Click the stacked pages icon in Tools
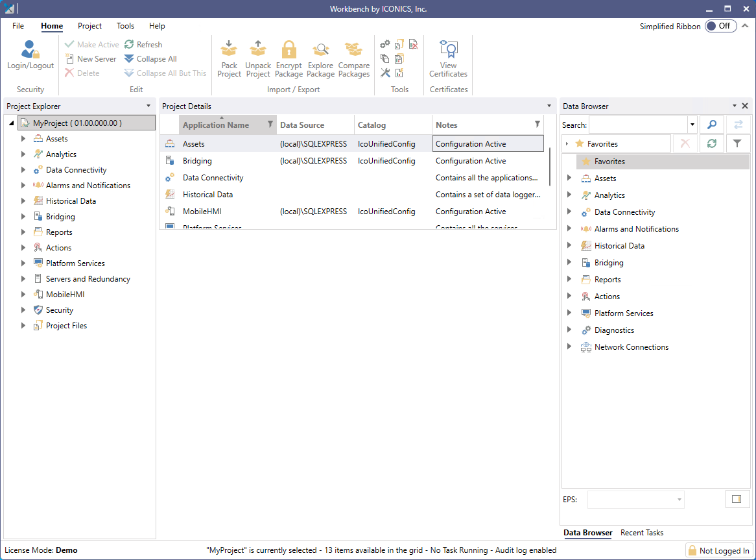756x560 pixels. coord(384,59)
